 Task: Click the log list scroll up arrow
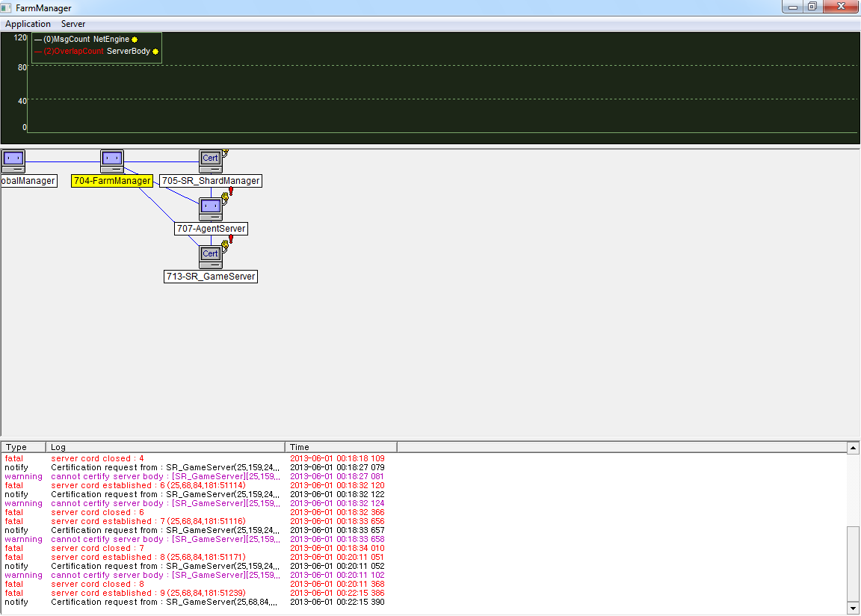click(x=853, y=448)
